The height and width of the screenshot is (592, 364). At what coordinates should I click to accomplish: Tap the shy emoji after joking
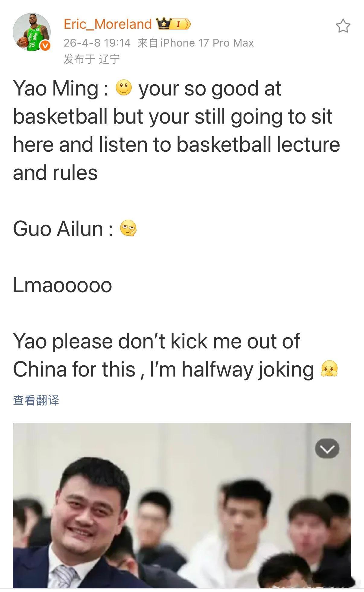coord(329,369)
